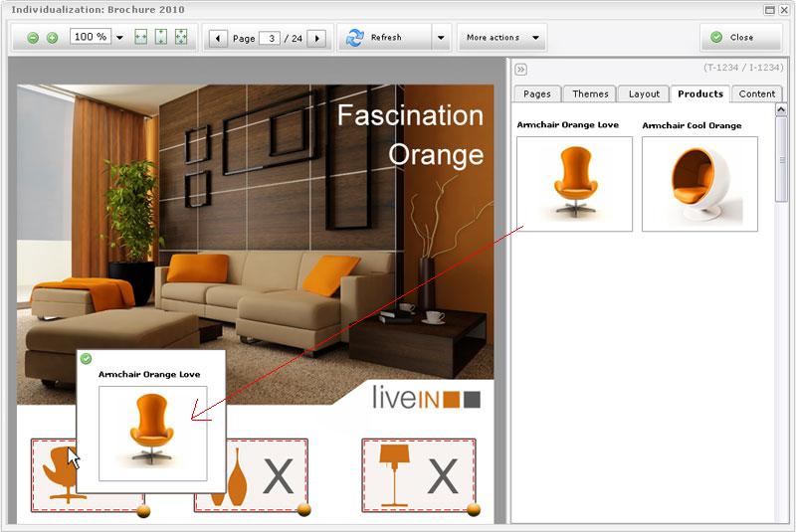Collapse the side panel with double-arrow icon
Image resolution: width=796 pixels, height=532 pixels.
520,70
